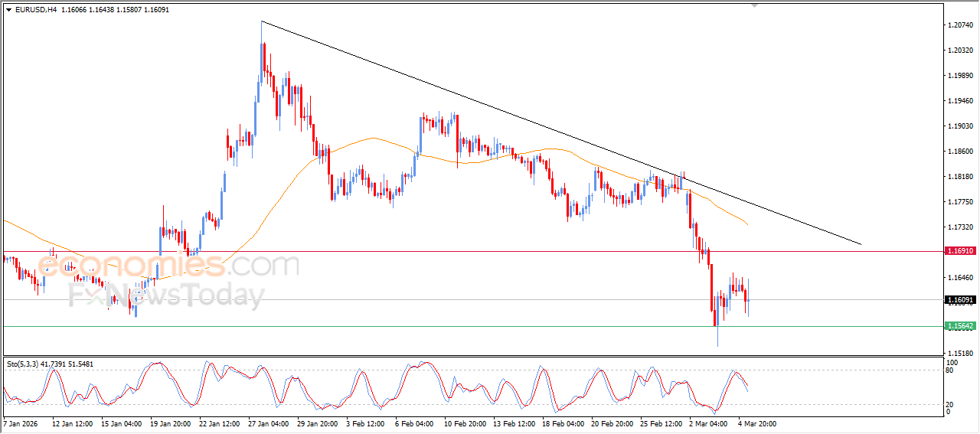
Task: Click the 22 Jan 12:00 time label
Action: coord(220,423)
